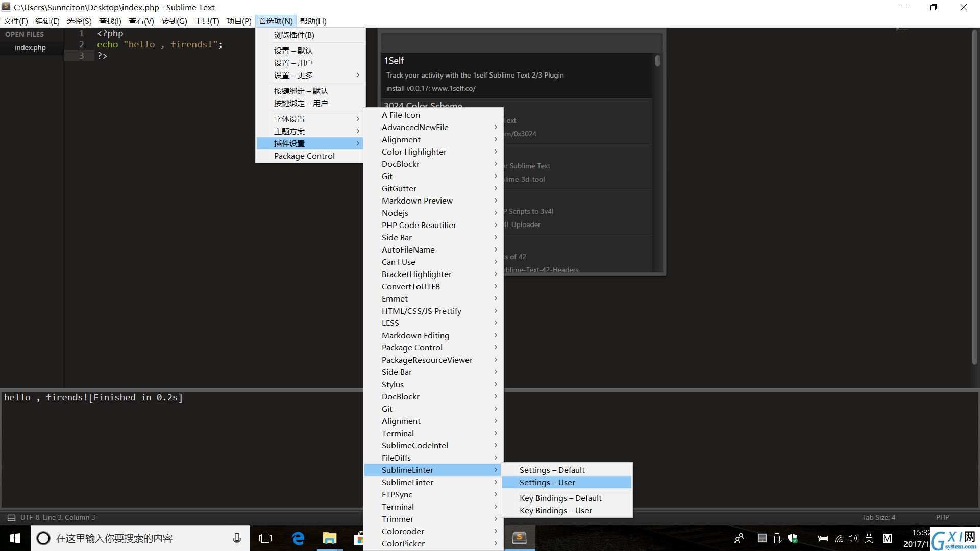
Task: Choose 浏览插件(B) in the preferences menu
Action: 311,35
